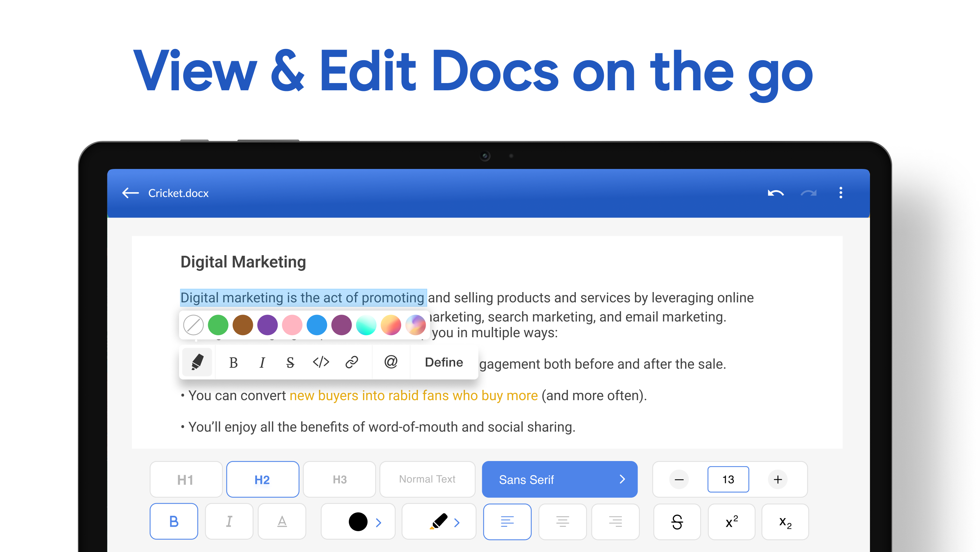The height and width of the screenshot is (552, 980).
Task: Apply italic from the floating selection toolbar
Action: pyautogui.click(x=262, y=363)
